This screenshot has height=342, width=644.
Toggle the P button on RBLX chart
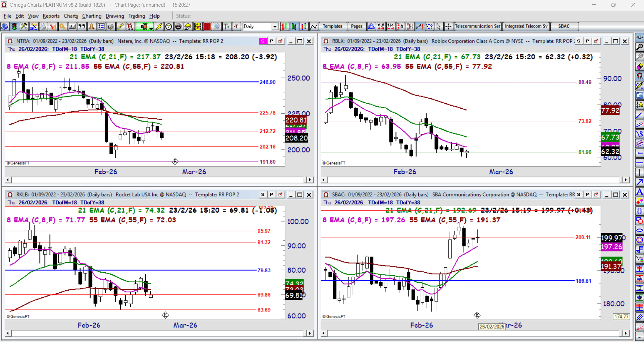click(587, 41)
